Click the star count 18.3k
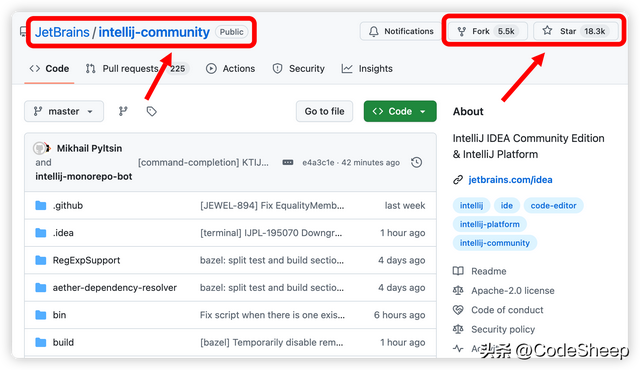Viewport: 640px width, 370px height. [x=595, y=31]
